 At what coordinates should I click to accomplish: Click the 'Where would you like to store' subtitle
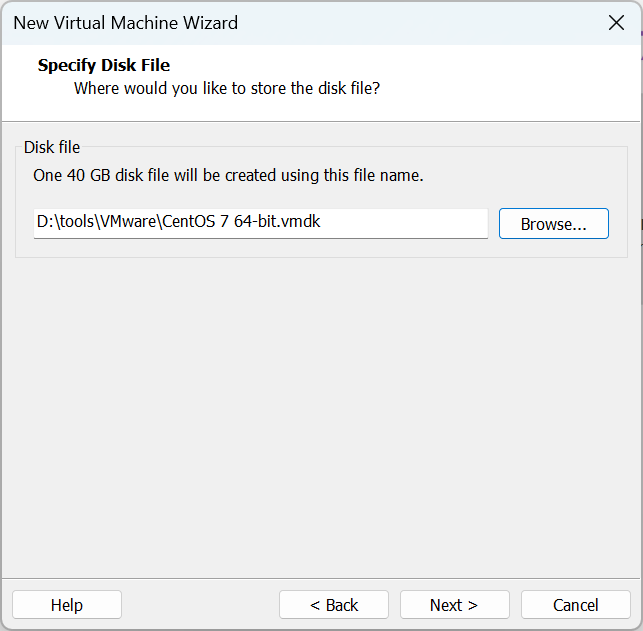227,88
